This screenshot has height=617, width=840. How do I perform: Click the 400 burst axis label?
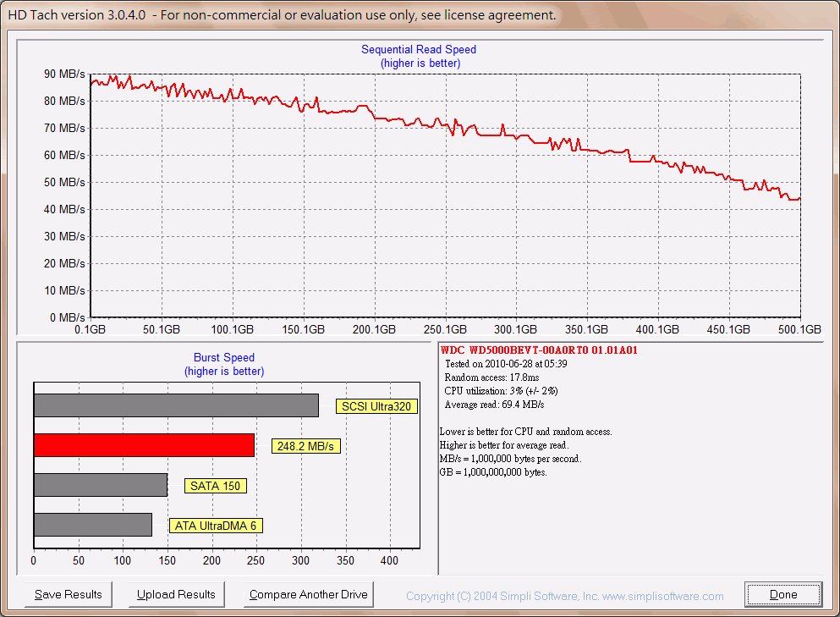coord(389,560)
